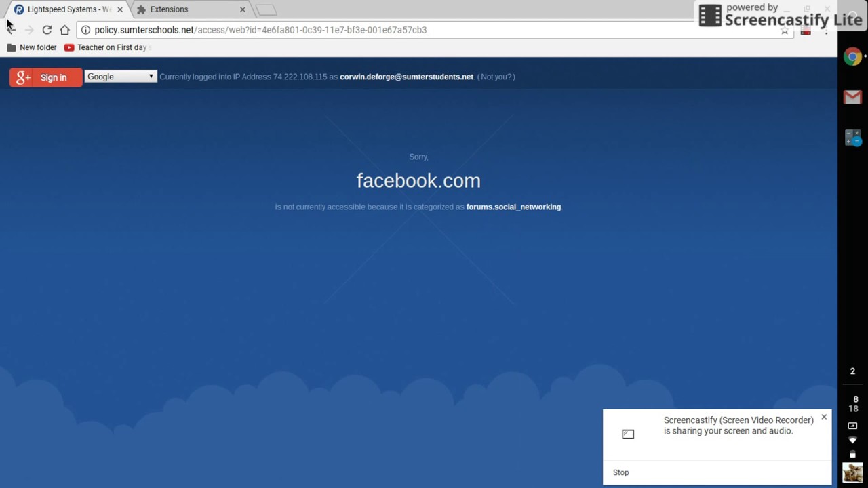This screenshot has width=868, height=488.
Task: Open Gmail from the shelf
Action: click(852, 98)
